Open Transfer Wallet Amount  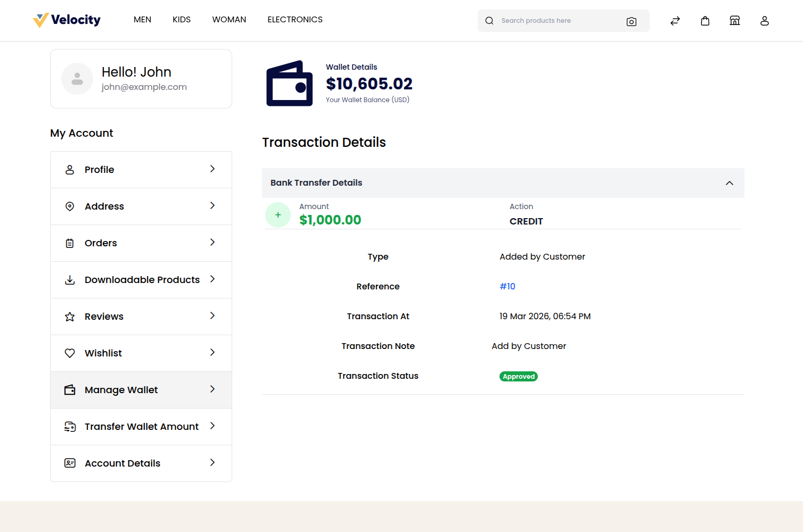click(x=141, y=426)
